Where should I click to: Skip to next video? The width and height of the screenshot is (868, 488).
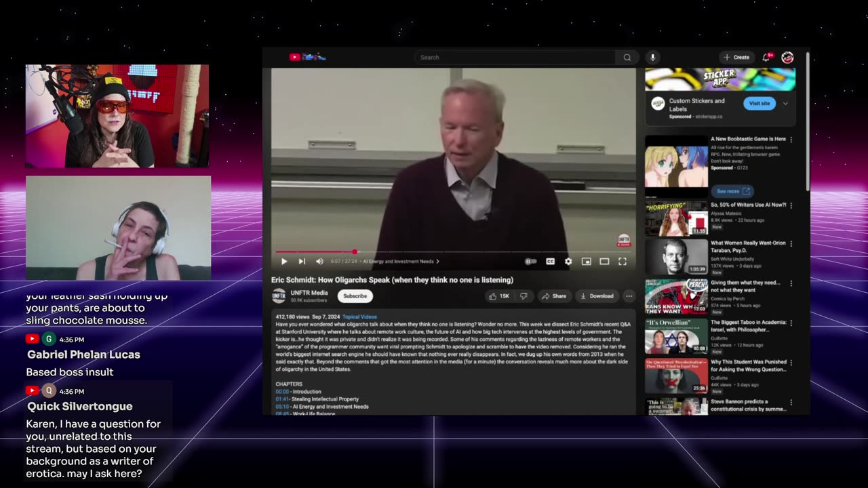[x=302, y=262]
